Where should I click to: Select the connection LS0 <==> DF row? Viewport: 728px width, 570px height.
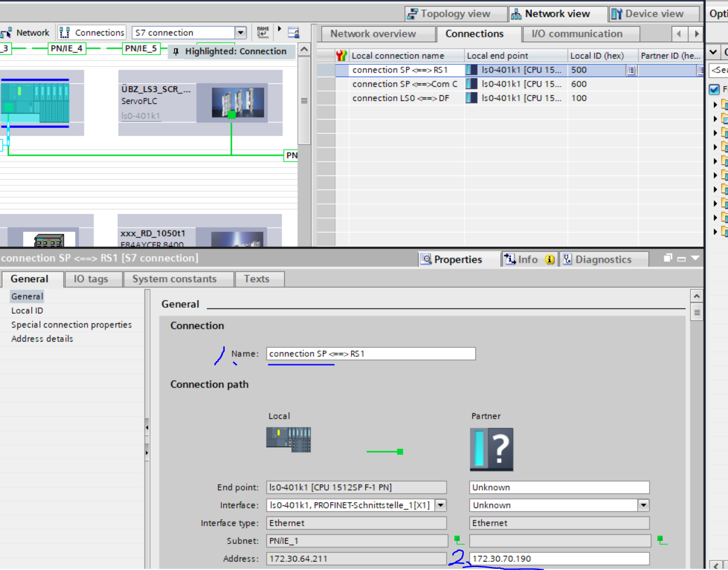(x=400, y=98)
